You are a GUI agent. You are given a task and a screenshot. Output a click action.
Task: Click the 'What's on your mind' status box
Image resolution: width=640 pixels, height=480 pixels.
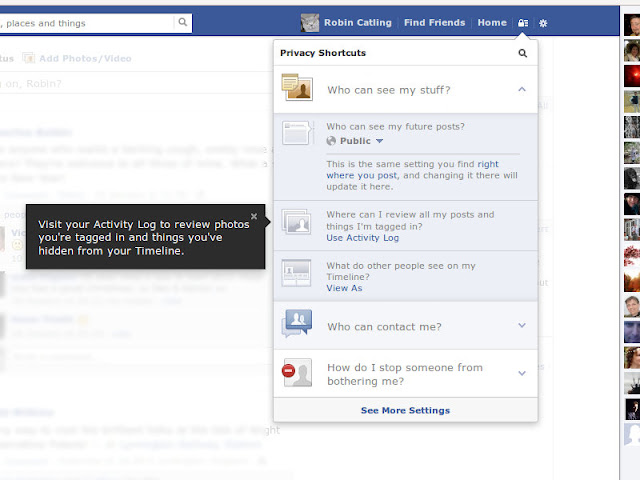click(135, 84)
